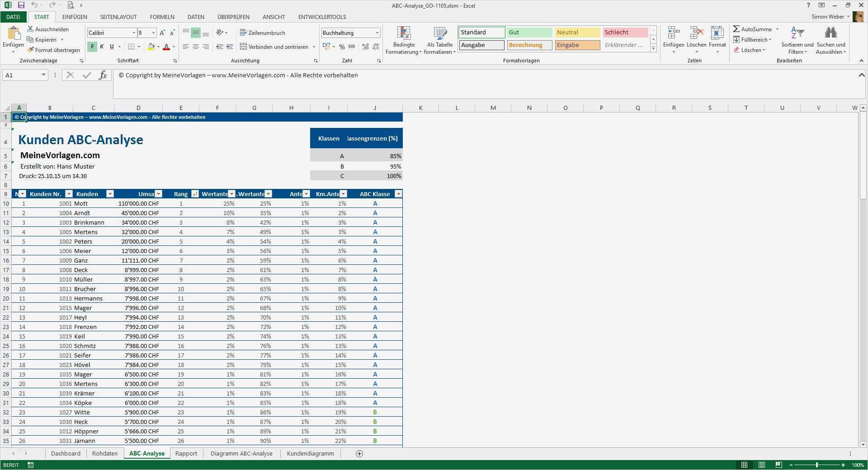868x470 pixels.
Task: Open the Dashboard sheet tab
Action: coord(66,453)
